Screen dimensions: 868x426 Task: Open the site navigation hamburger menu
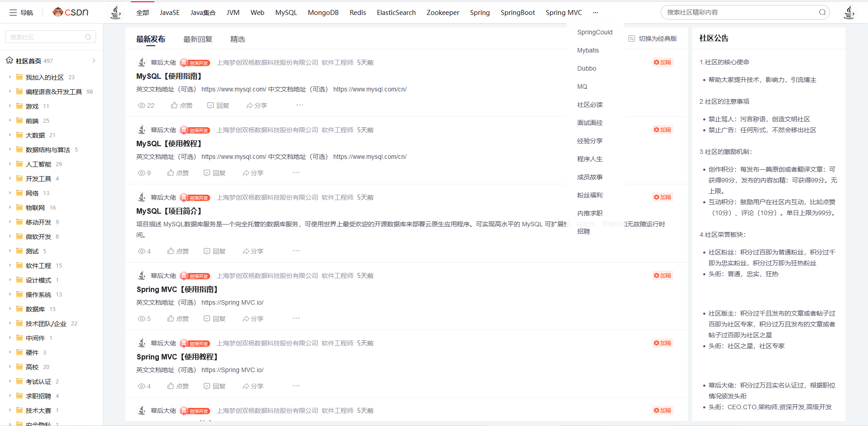12,12
